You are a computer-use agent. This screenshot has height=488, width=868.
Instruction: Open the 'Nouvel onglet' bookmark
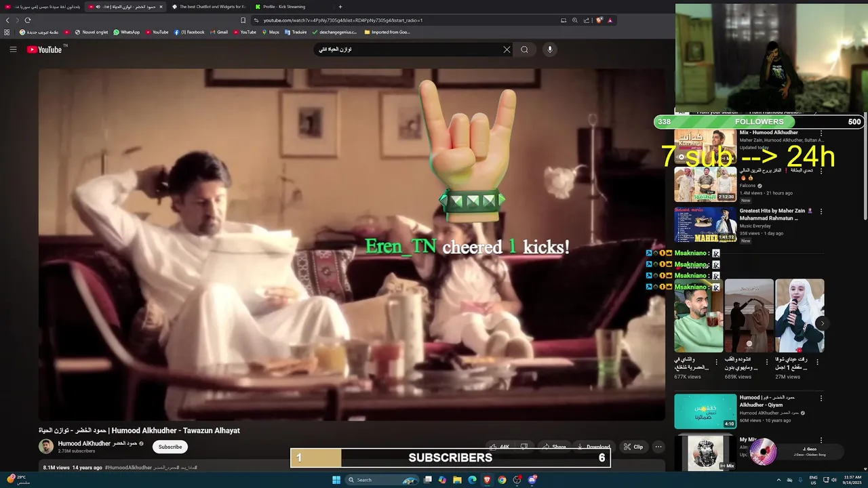tap(91, 32)
